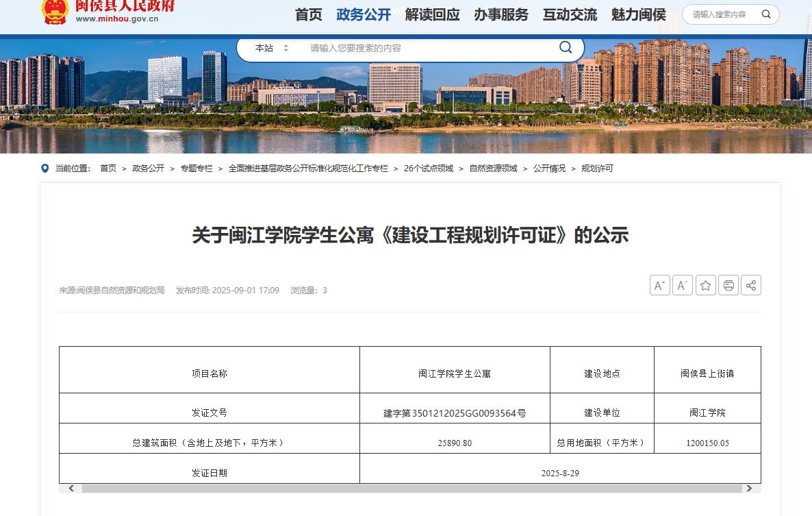This screenshot has height=516, width=812.
Task: Click the 全面推进基层政务公开标准化规范化工作专栏 breadcrumb
Action: coord(308,169)
